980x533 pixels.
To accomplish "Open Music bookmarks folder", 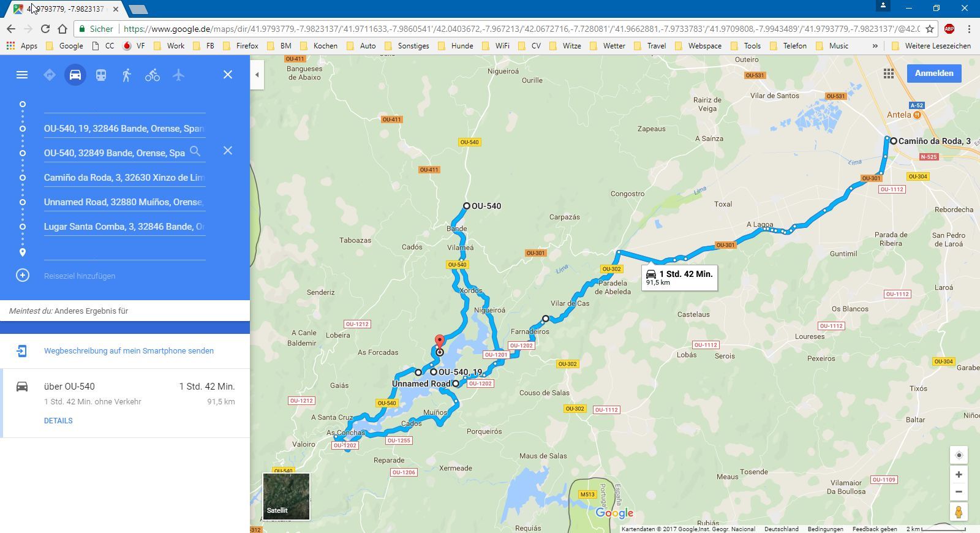I will coord(832,46).
